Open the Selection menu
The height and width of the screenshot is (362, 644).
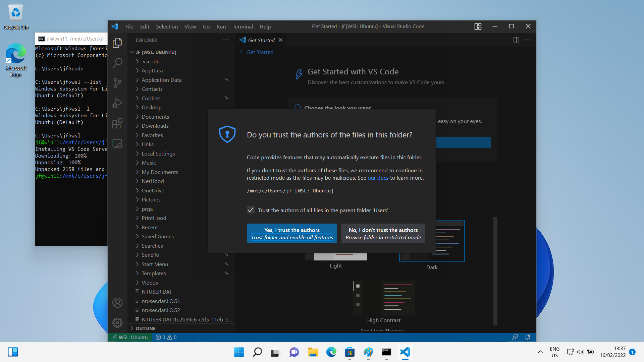(167, 26)
